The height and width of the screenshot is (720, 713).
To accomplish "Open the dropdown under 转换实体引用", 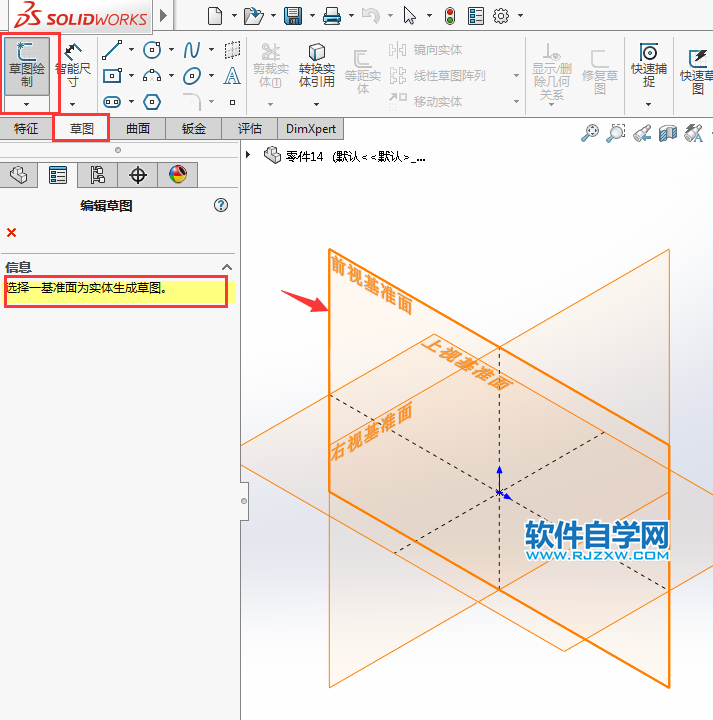I will [x=316, y=104].
